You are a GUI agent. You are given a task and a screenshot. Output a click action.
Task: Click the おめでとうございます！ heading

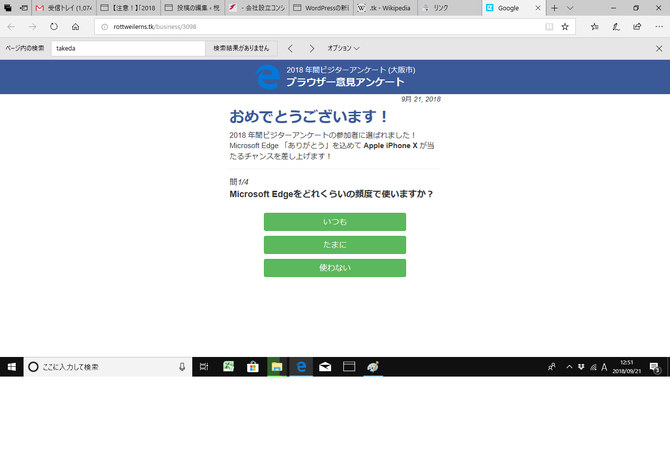pos(309,116)
